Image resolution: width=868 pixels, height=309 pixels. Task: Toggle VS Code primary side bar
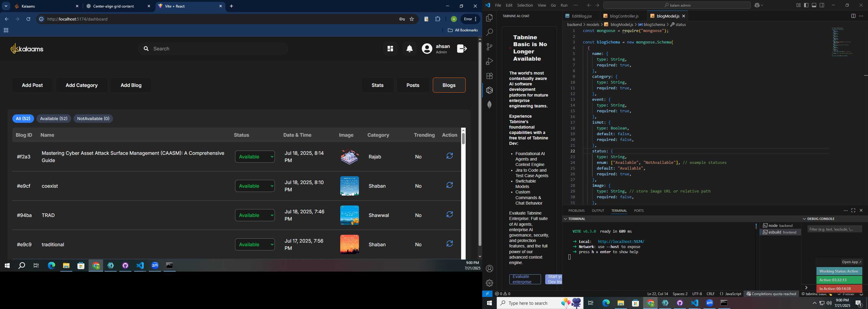pyautogui.click(x=806, y=5)
